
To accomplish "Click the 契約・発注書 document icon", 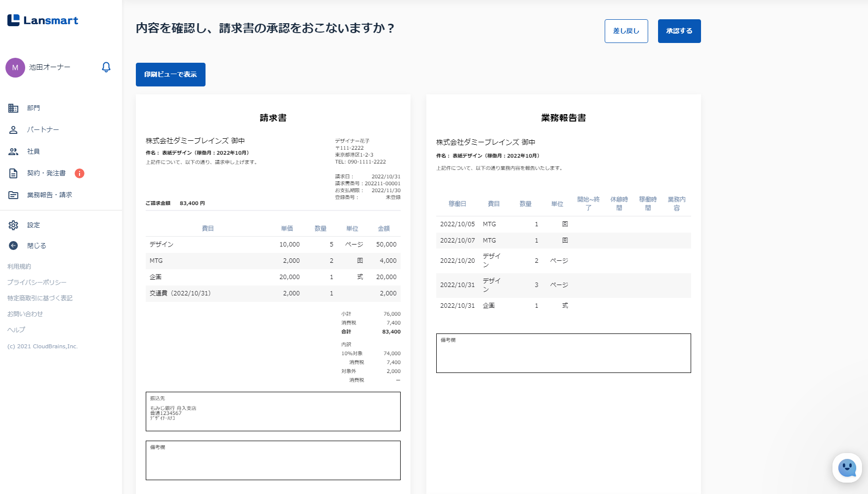I will point(13,173).
